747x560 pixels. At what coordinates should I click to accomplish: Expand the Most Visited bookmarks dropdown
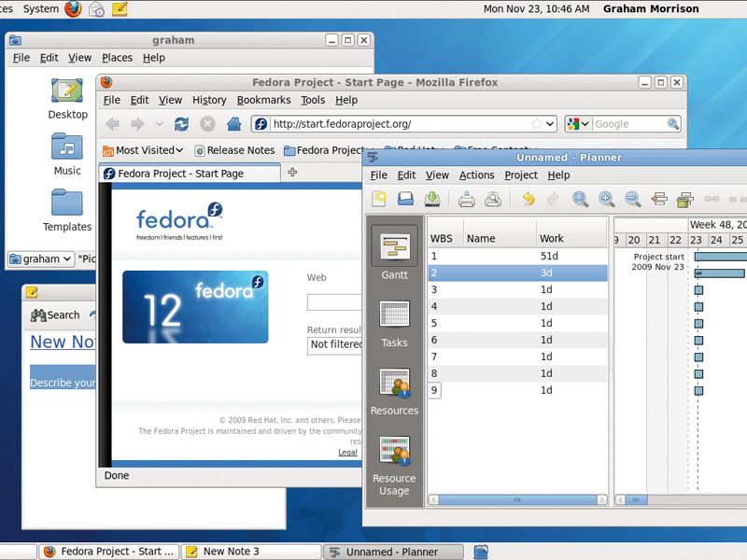tap(179, 150)
